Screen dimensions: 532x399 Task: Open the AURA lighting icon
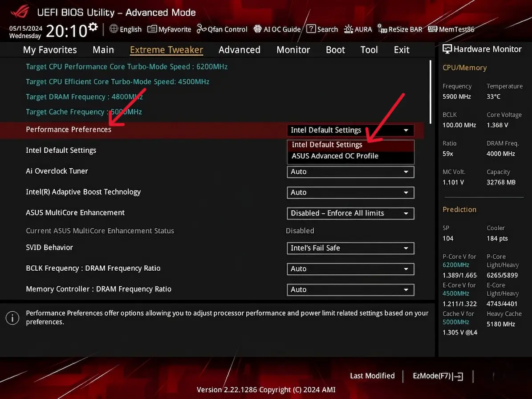(x=349, y=29)
